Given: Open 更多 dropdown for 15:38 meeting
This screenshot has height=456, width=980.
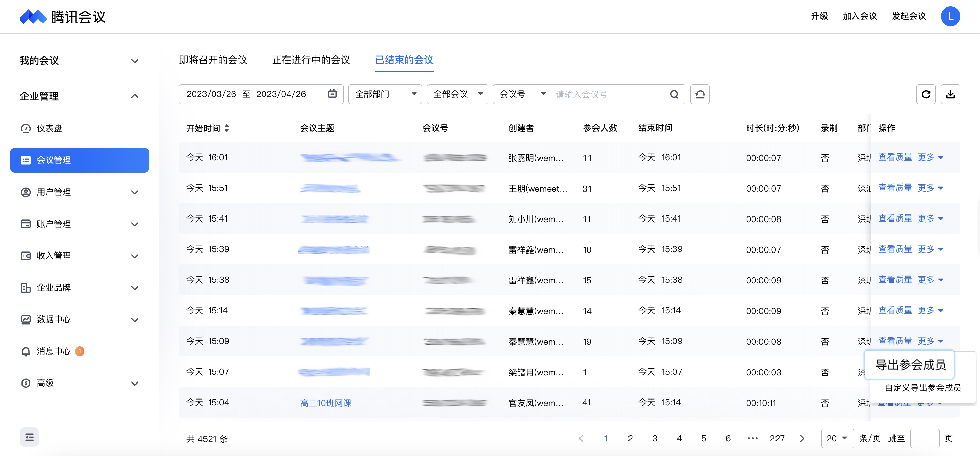Looking at the screenshot, I should tap(930, 280).
